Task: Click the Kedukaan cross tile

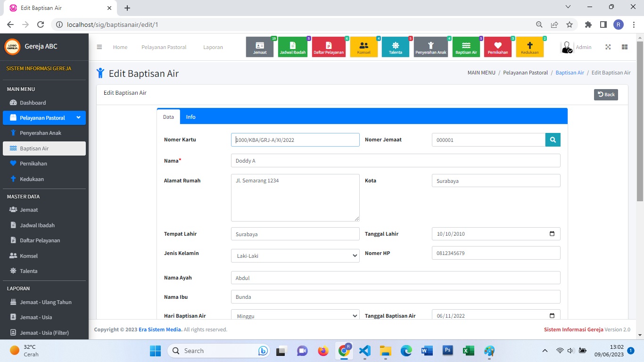Action: click(529, 47)
